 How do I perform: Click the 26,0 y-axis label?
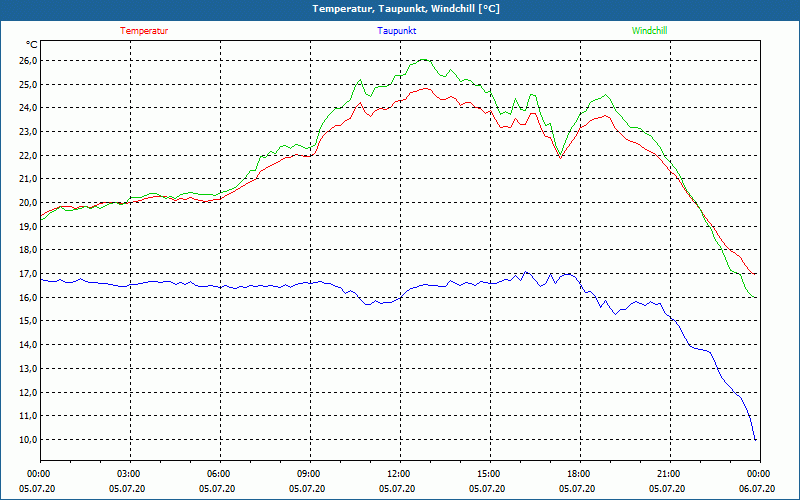click(x=28, y=61)
